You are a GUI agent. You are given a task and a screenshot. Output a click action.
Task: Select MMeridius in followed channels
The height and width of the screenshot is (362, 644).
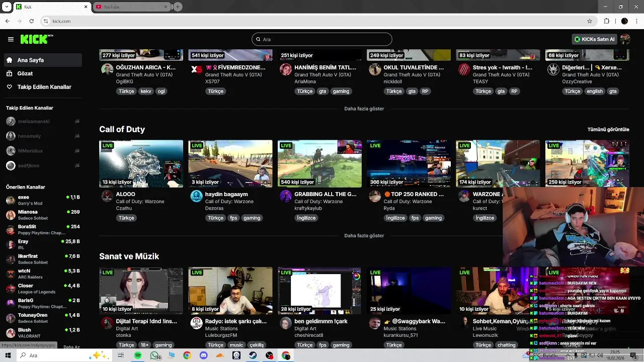tap(43, 151)
